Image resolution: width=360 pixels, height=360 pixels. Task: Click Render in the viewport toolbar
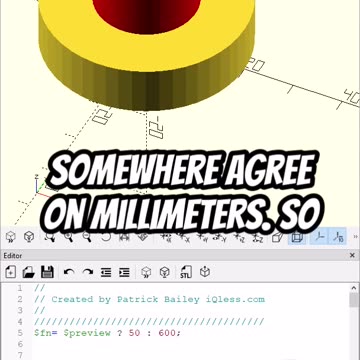pos(29,237)
